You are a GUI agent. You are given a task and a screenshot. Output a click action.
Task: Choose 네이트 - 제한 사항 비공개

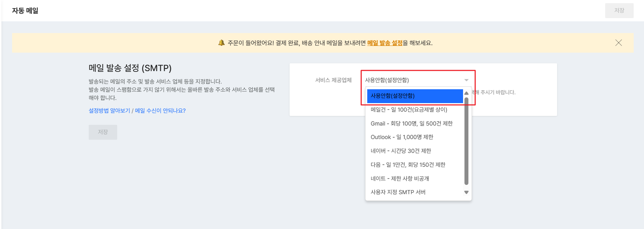(x=400, y=179)
